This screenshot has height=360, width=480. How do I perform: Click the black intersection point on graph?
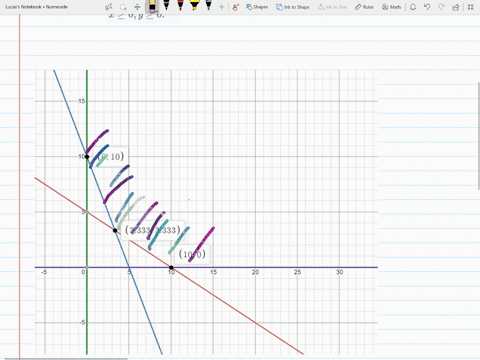coord(115,230)
